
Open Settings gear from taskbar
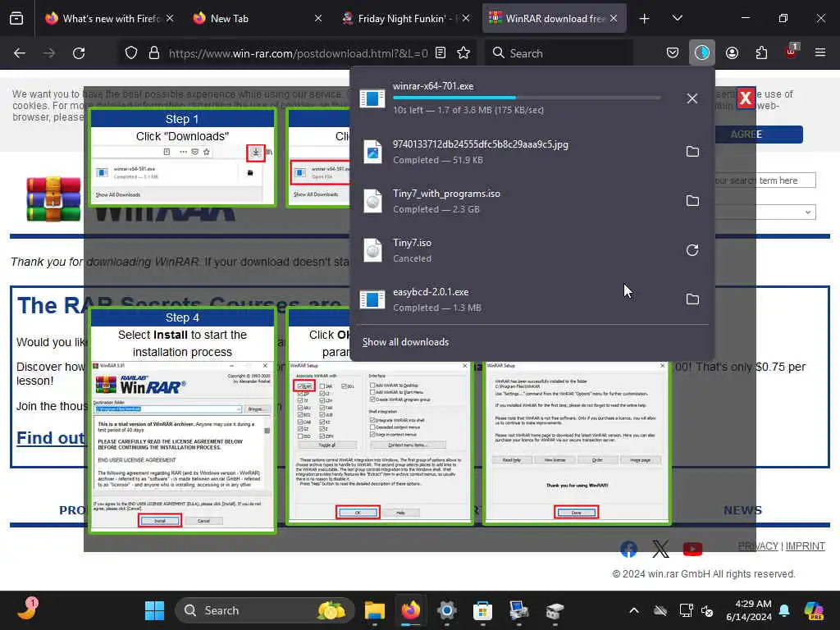(x=447, y=610)
